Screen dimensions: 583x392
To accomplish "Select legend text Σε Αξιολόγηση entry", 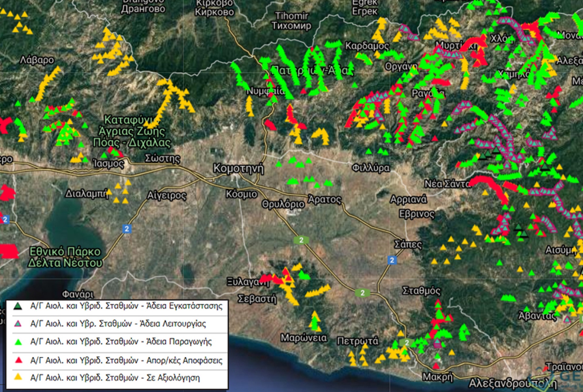I will [x=115, y=378].
